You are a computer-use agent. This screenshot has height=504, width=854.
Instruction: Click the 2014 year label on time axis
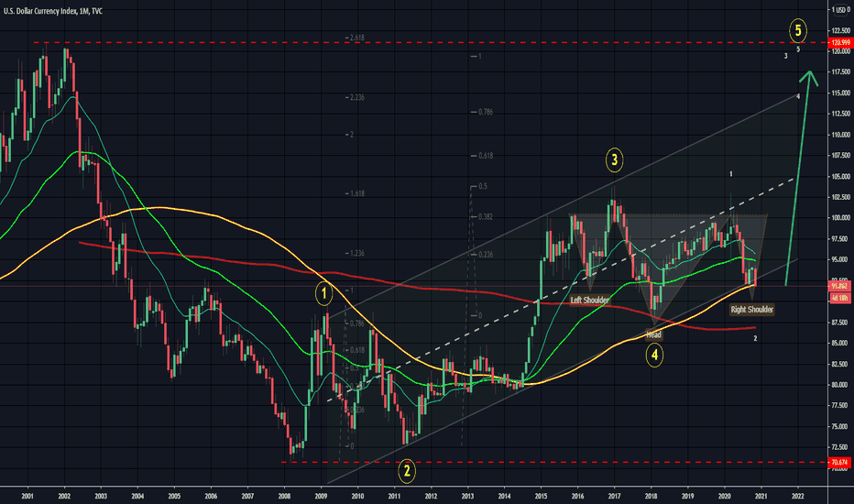(x=504, y=497)
